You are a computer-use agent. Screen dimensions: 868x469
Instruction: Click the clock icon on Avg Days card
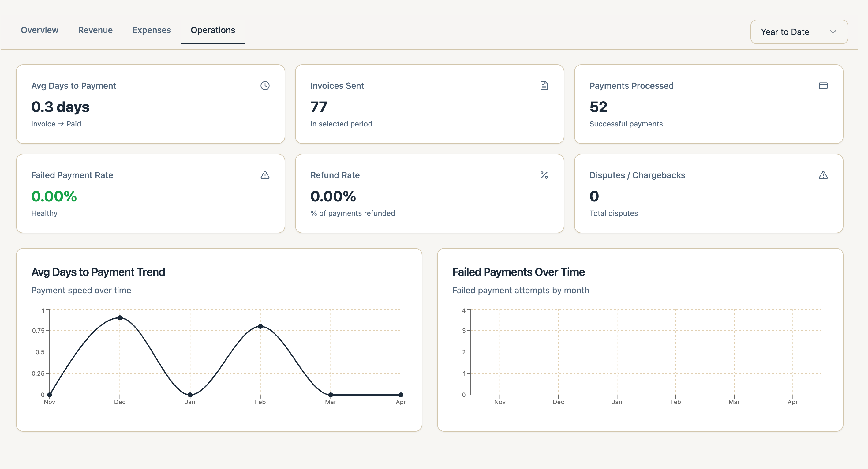[x=265, y=86]
